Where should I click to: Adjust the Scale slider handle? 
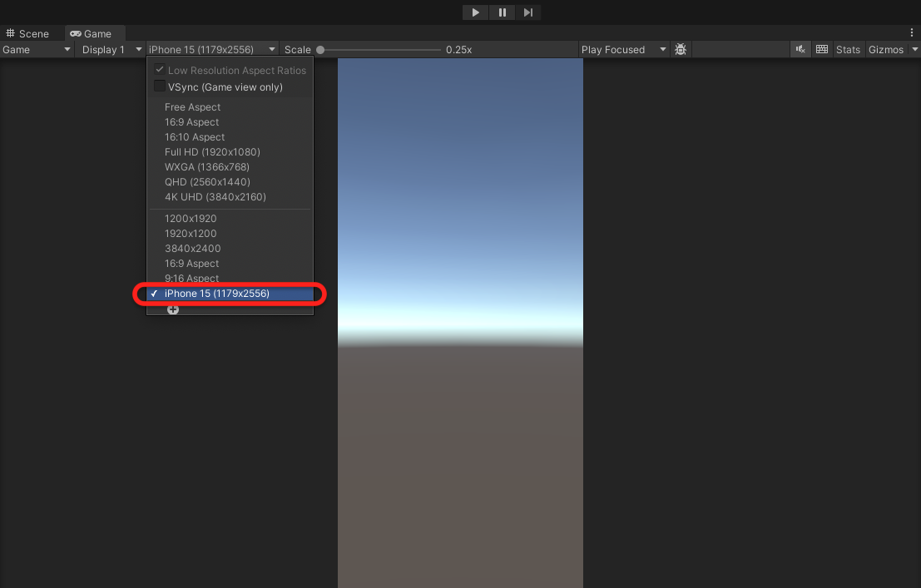click(x=320, y=50)
